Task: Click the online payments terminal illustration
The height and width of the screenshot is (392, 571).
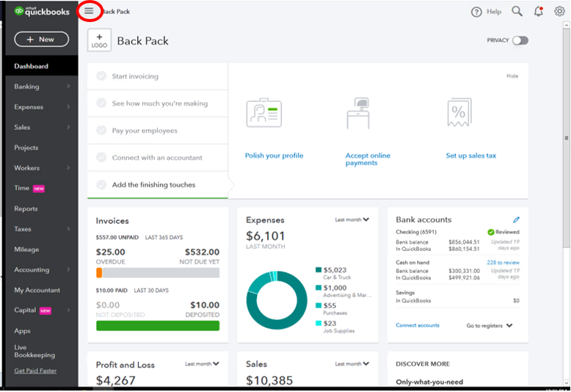Action: click(x=358, y=113)
